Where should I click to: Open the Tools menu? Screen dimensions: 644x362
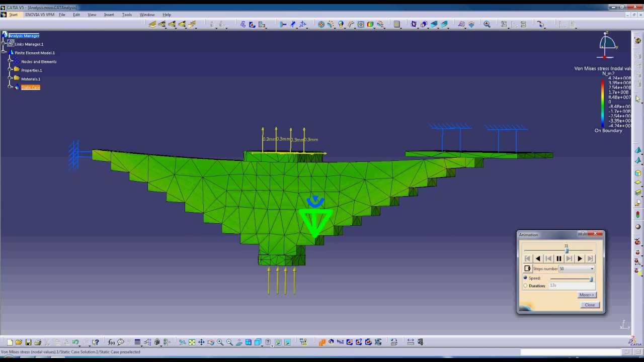tap(127, 15)
